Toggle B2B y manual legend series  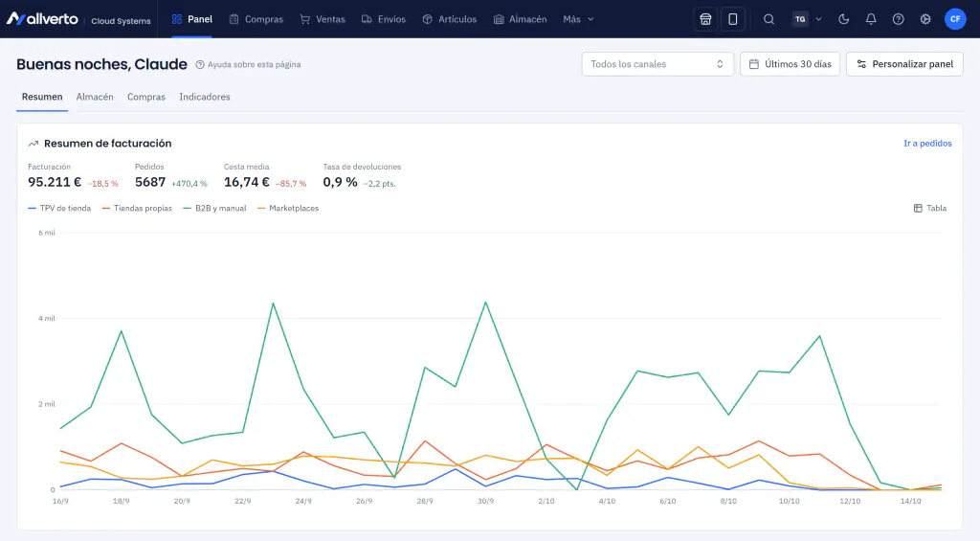pyautogui.click(x=214, y=209)
